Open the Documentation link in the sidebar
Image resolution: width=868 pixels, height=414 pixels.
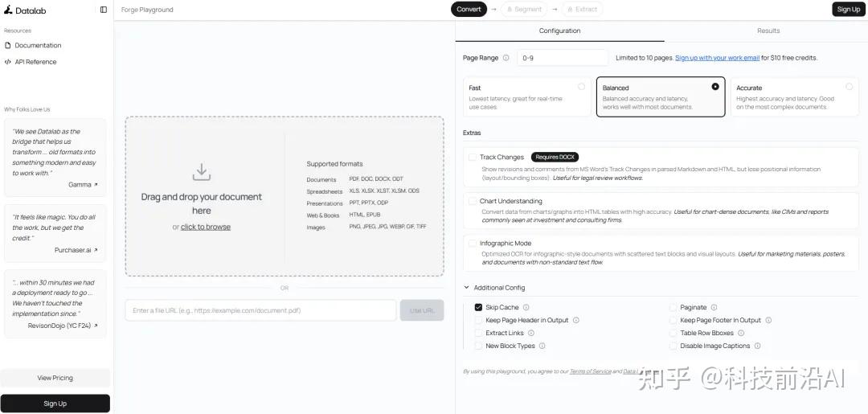(x=38, y=45)
